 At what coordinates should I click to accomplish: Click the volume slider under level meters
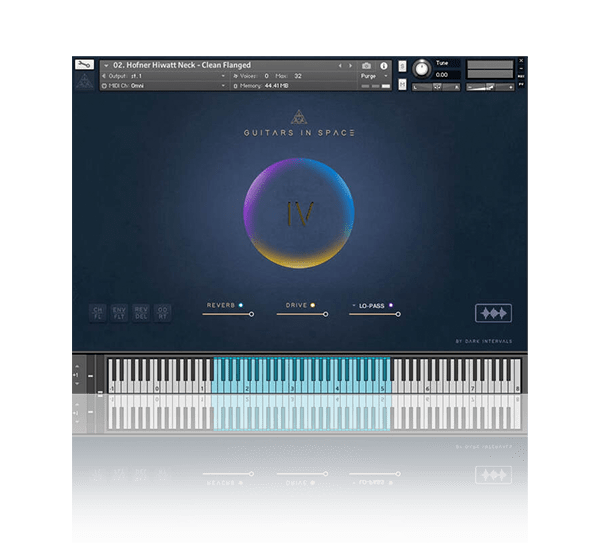[x=490, y=87]
